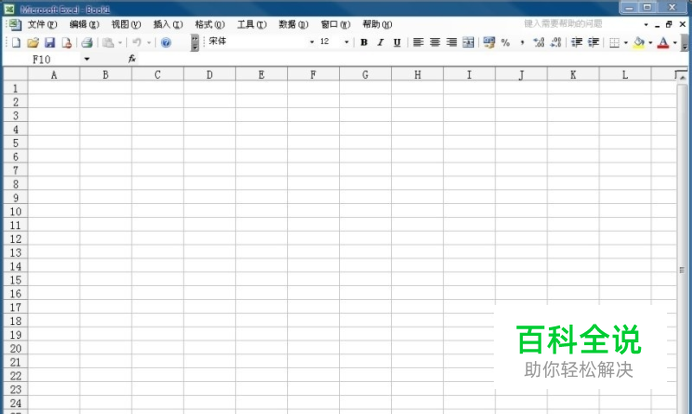The image size is (692, 414).
Task: Open the Name Box dropdown arrow
Action: (x=86, y=59)
